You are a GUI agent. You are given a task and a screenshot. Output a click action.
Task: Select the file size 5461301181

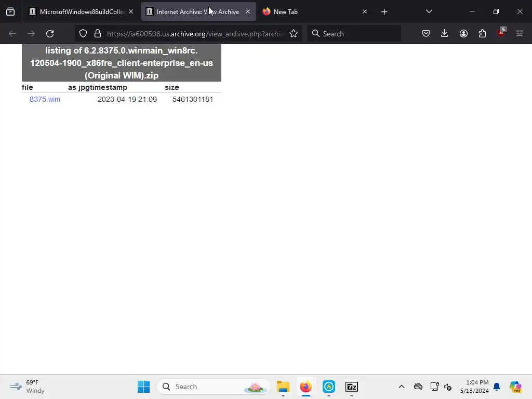coord(193,99)
